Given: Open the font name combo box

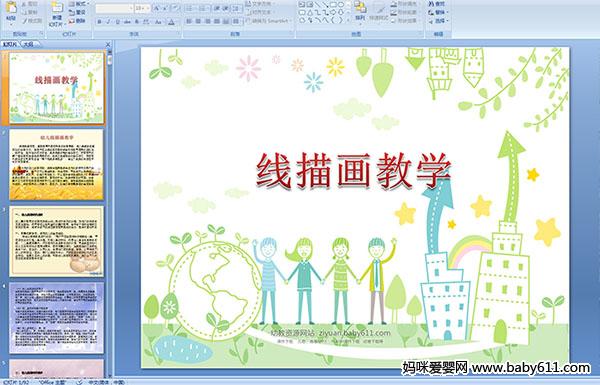Looking at the screenshot, I should pos(114,8).
